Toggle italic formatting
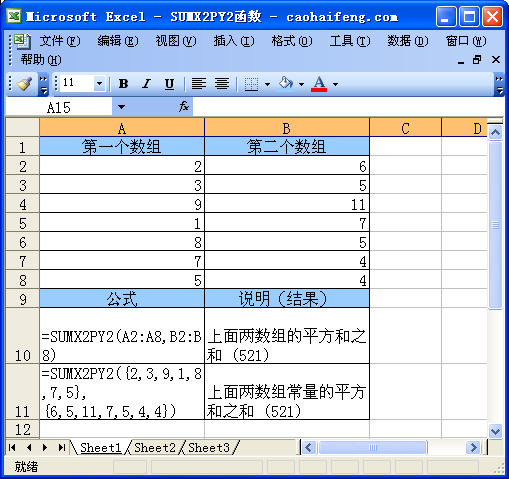Screen dimensions: 509x479 (146, 84)
